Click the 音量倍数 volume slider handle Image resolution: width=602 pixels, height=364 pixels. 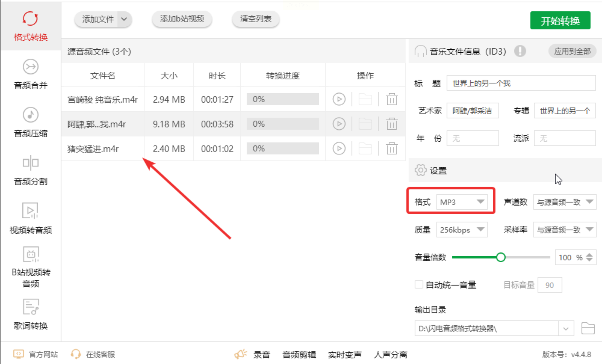pyautogui.click(x=501, y=257)
